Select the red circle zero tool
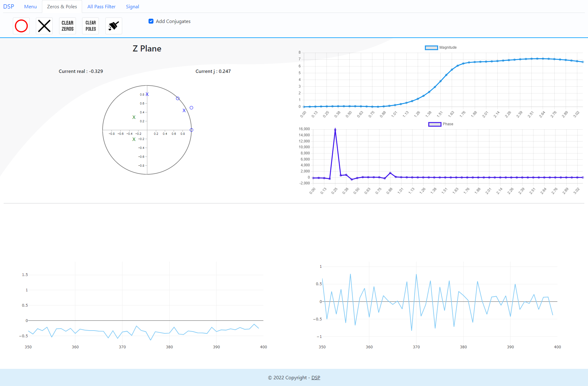This screenshot has height=386, width=588. [21, 26]
